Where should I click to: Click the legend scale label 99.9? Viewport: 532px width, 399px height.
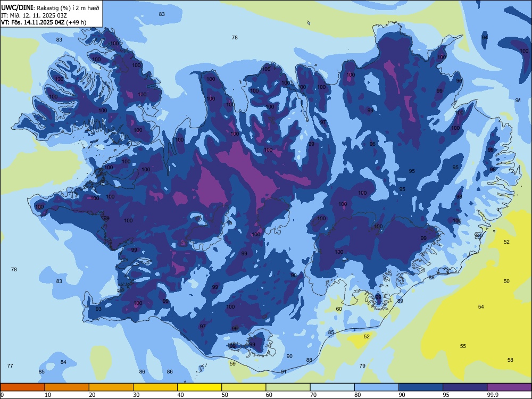coord(493,395)
